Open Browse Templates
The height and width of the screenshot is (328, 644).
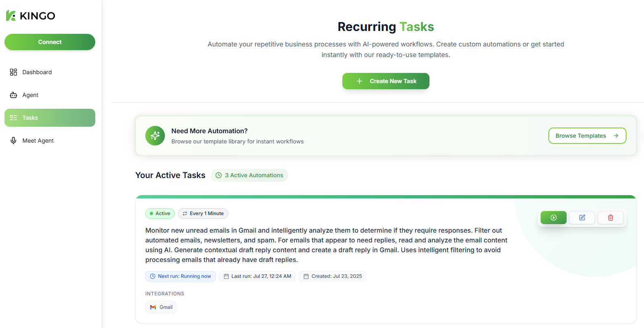tap(587, 136)
